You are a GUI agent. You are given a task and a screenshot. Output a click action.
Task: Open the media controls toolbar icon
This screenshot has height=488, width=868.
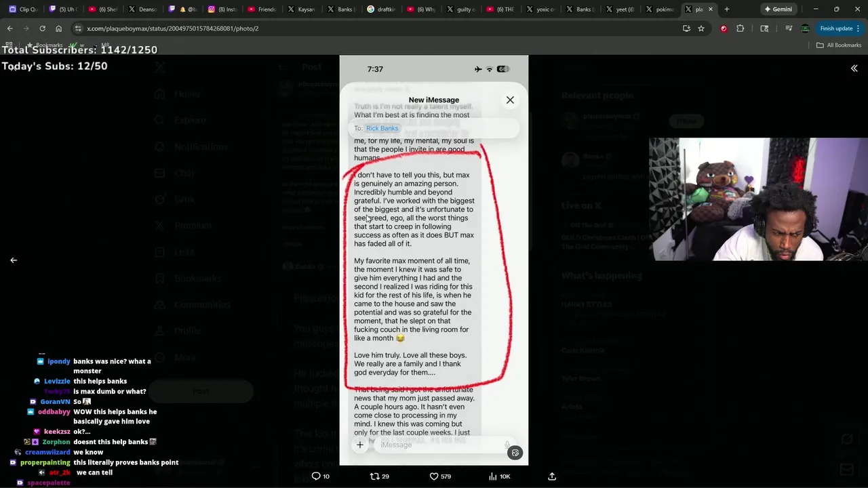788,28
